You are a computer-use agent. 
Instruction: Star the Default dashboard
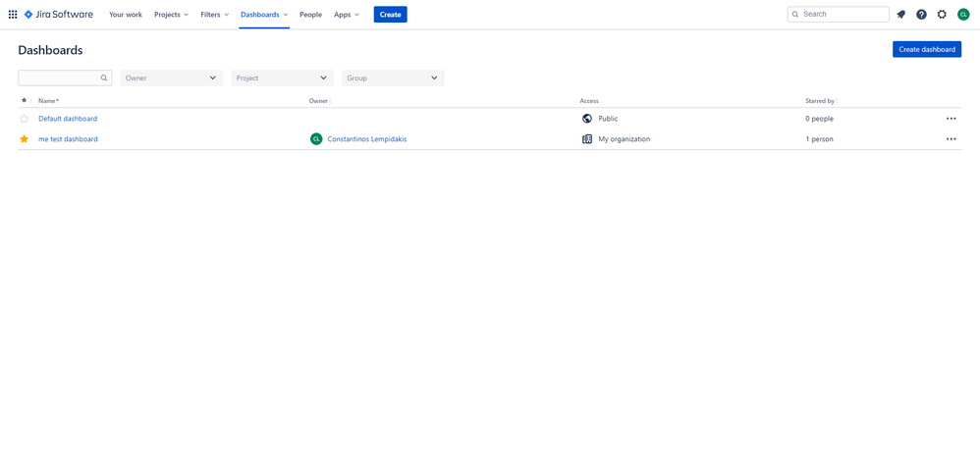pos(25,119)
